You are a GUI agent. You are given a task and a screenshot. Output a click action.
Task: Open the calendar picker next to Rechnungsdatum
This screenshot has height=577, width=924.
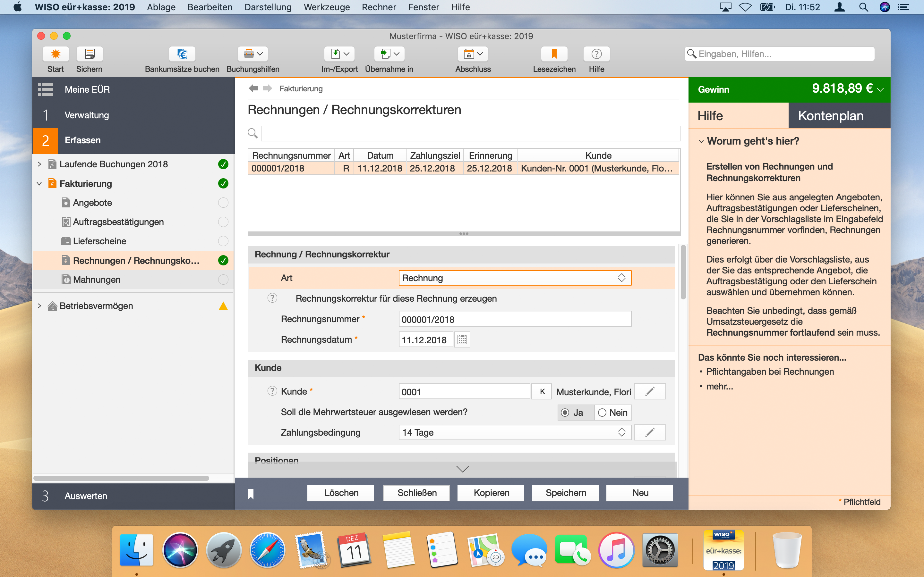point(462,340)
